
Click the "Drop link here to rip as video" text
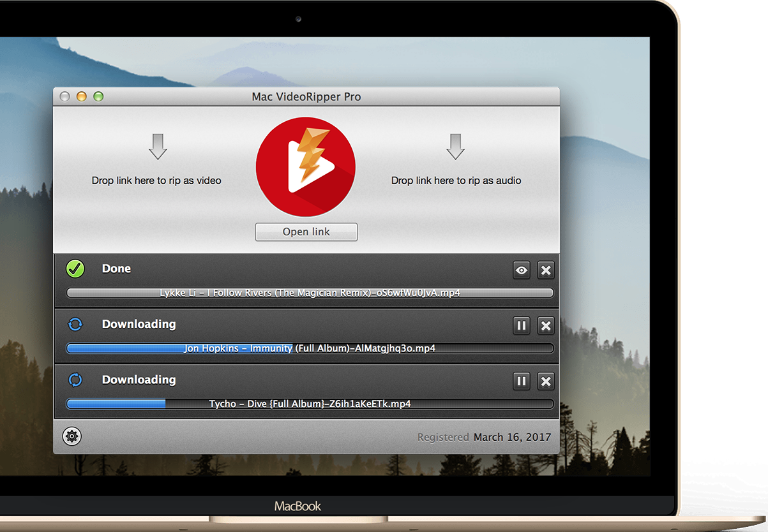(x=156, y=181)
